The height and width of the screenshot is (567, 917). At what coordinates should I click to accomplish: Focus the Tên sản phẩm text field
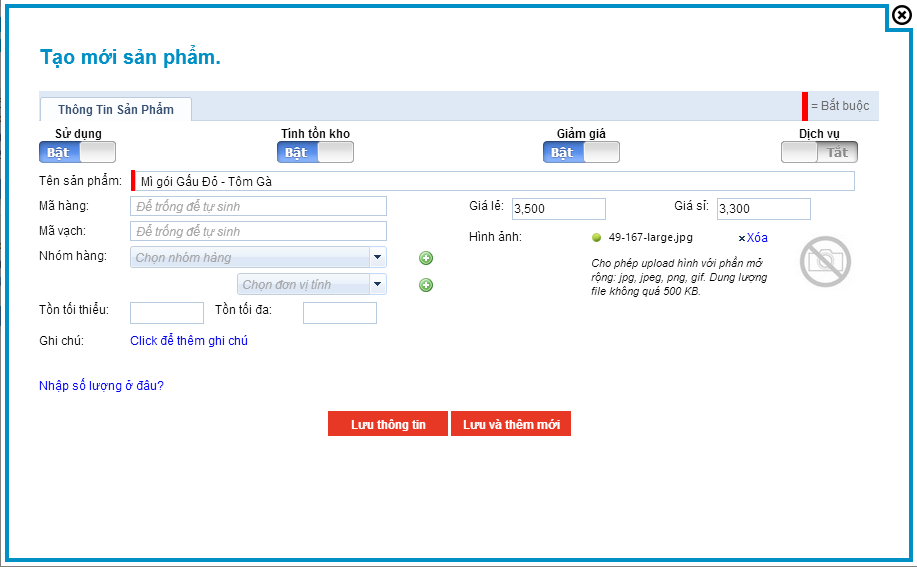[495, 181]
